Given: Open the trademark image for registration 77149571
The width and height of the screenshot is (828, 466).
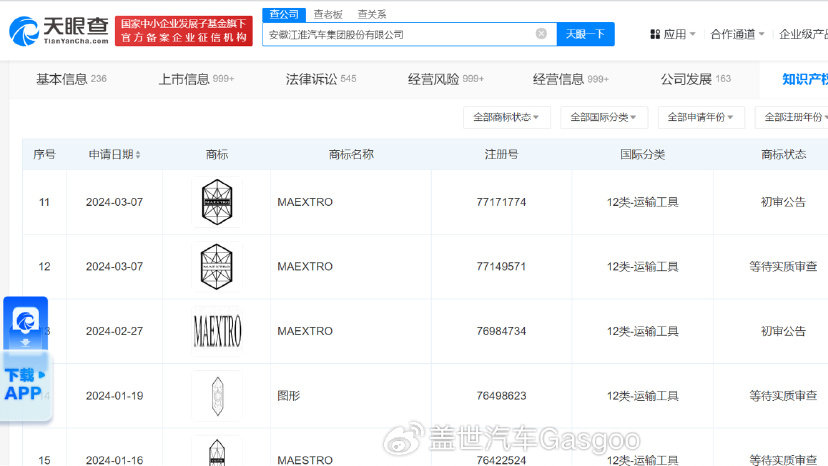Looking at the screenshot, I should (x=217, y=266).
